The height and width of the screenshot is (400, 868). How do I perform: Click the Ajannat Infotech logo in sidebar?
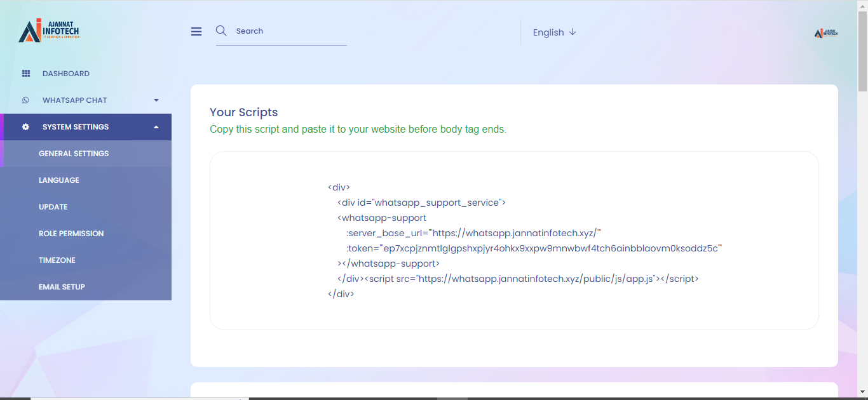(49, 30)
